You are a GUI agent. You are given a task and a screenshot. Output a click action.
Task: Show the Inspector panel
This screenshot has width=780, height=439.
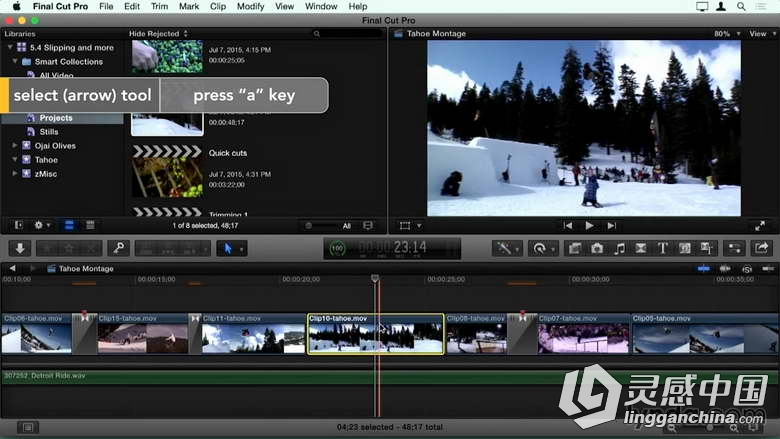coord(734,248)
